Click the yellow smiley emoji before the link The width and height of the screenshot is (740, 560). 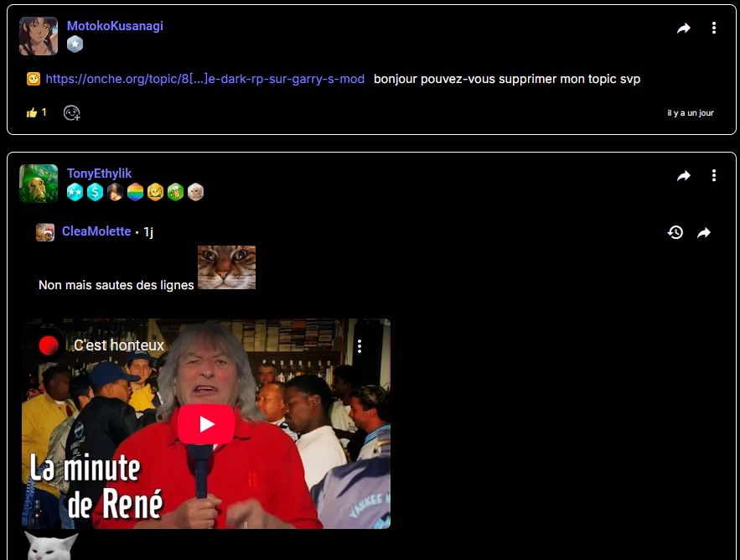(x=34, y=78)
